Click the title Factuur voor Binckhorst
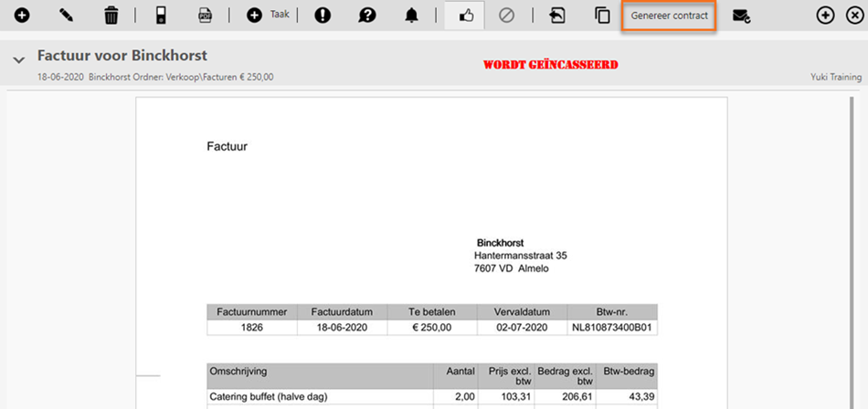 point(122,56)
